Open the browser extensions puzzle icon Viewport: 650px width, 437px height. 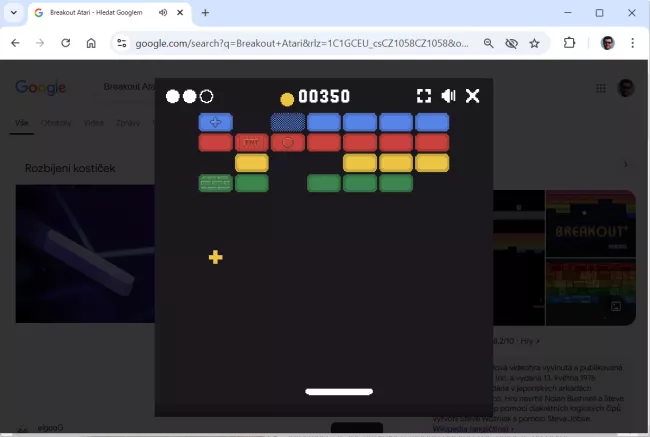click(570, 43)
